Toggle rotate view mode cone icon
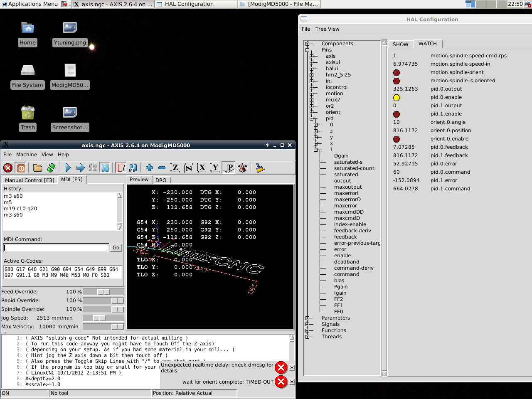This screenshot has width=532, height=399. pyautogui.click(x=243, y=168)
